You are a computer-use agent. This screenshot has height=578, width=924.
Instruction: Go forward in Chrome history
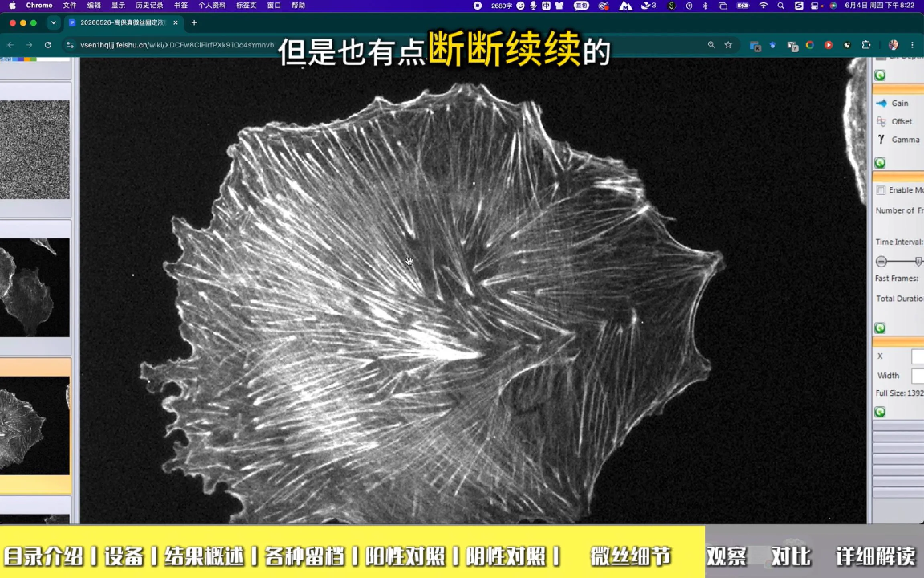click(29, 45)
